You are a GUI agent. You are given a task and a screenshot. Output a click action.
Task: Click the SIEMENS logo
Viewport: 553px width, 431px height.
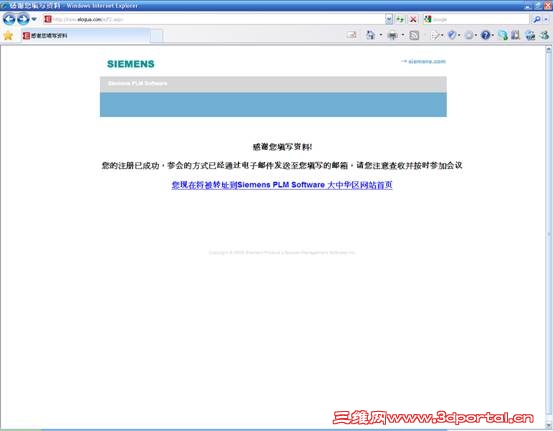point(130,64)
